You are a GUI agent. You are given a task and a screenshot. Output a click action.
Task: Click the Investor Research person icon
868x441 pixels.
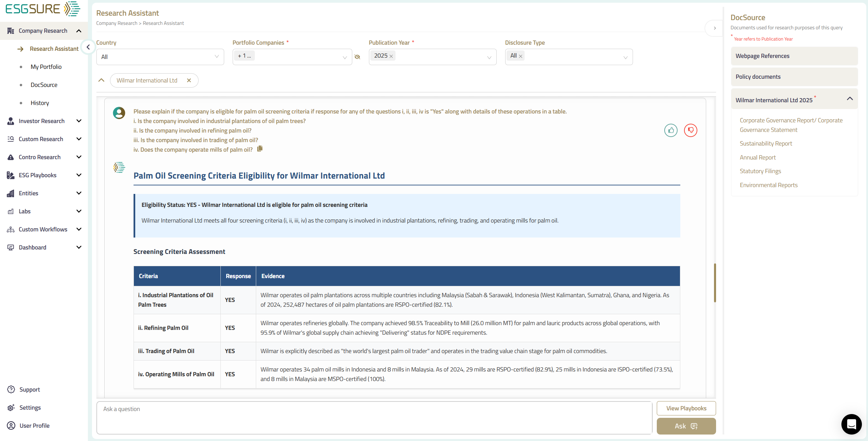[x=11, y=121]
